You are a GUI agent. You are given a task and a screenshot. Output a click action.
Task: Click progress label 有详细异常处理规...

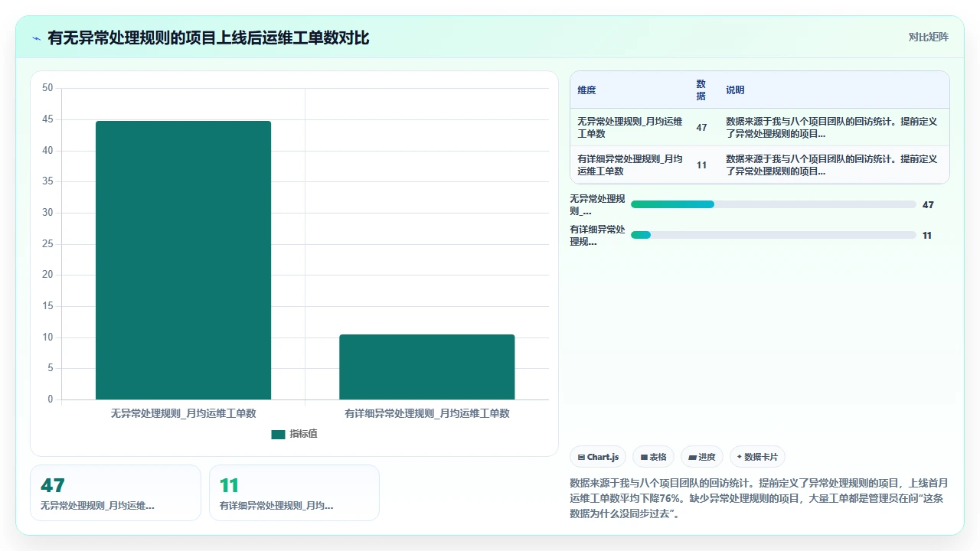click(x=597, y=236)
